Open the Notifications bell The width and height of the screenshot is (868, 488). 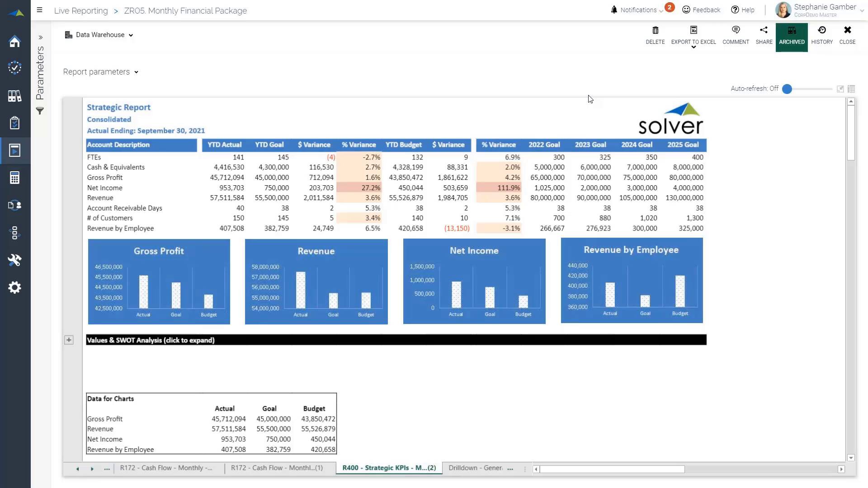click(x=613, y=9)
